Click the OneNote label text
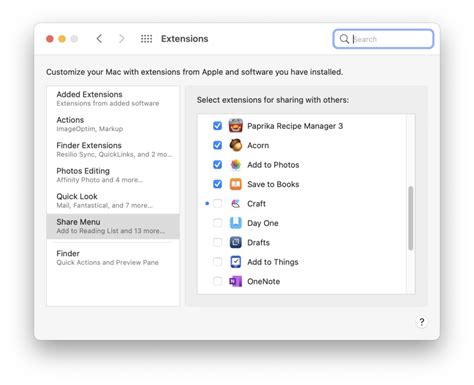Viewport: 474px width, 385px height. coord(263,281)
